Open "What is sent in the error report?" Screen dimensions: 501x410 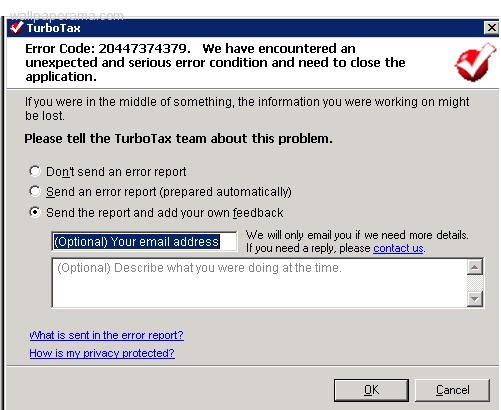tap(106, 335)
